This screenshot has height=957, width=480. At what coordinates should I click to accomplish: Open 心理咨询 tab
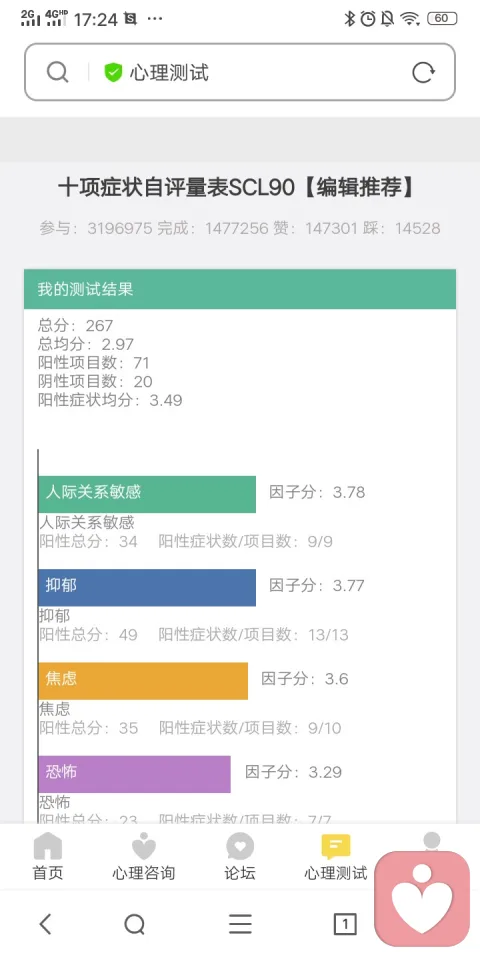(x=144, y=858)
